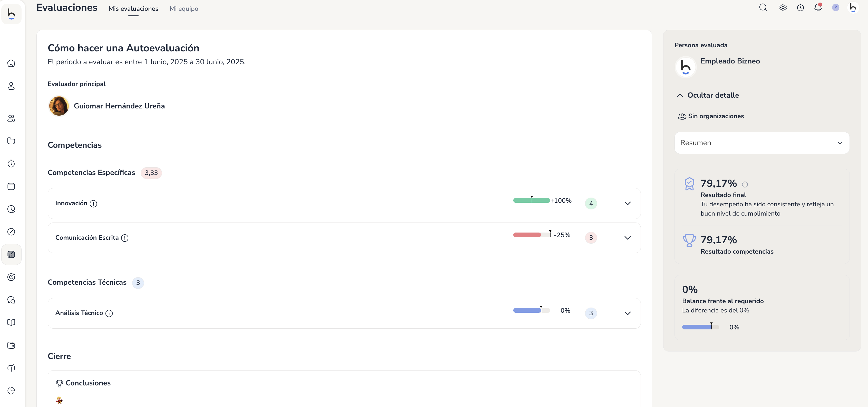Click the Resultado competencias label
868x407 pixels.
[737, 252]
